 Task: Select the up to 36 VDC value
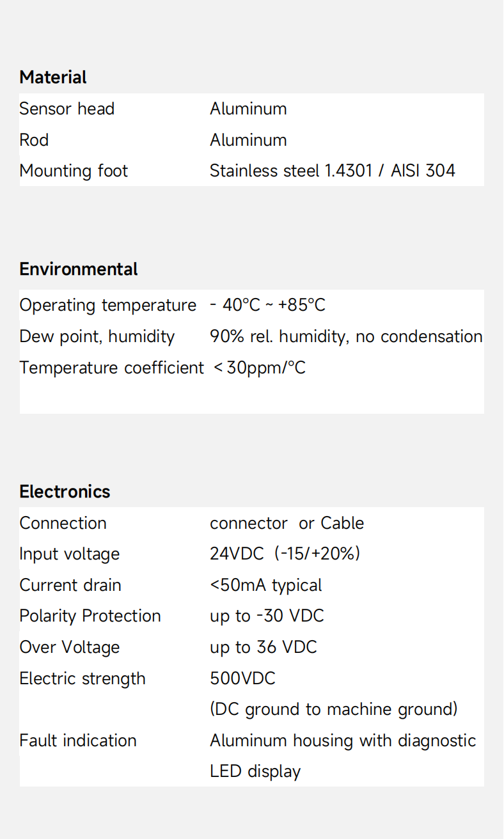coord(263,647)
